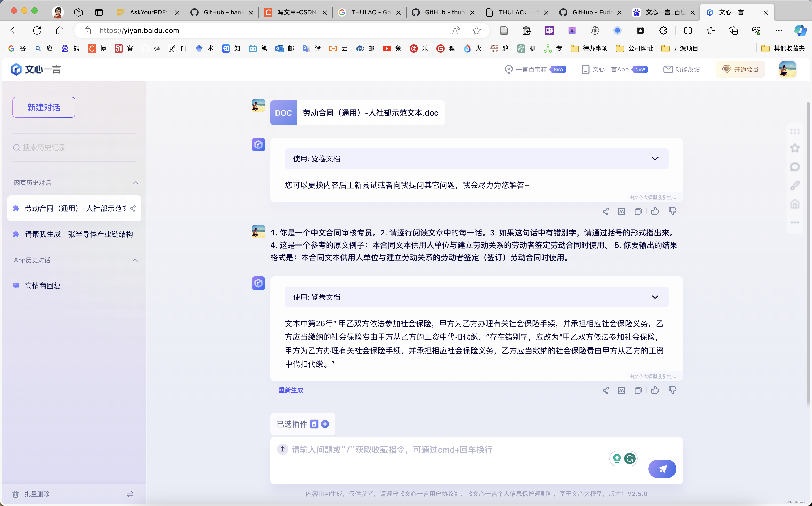812x506 pixels.
Task: Expand first 使用: 览卷文档 dropdown
Action: 655,159
